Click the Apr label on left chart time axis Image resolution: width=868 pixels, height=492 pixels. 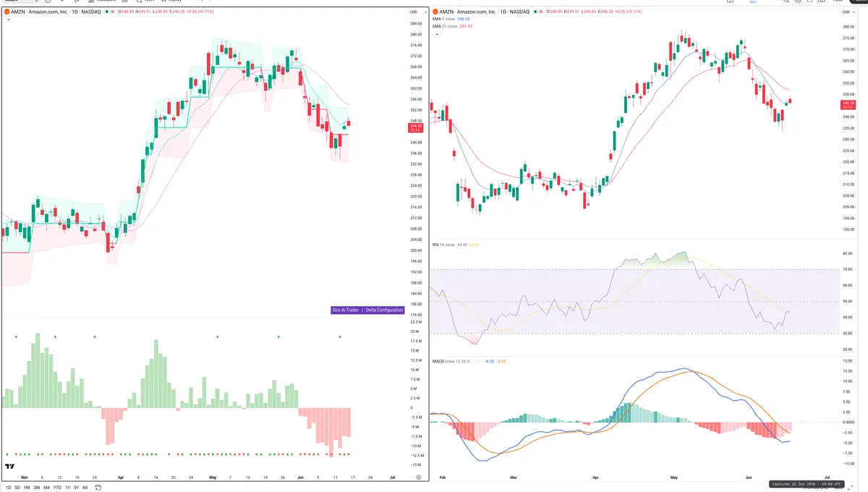coord(121,478)
